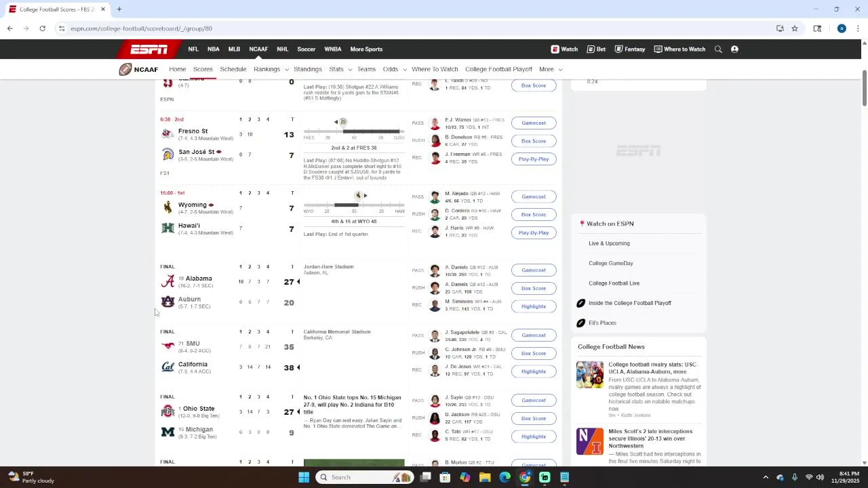Open the Eli's Places link

(602, 323)
